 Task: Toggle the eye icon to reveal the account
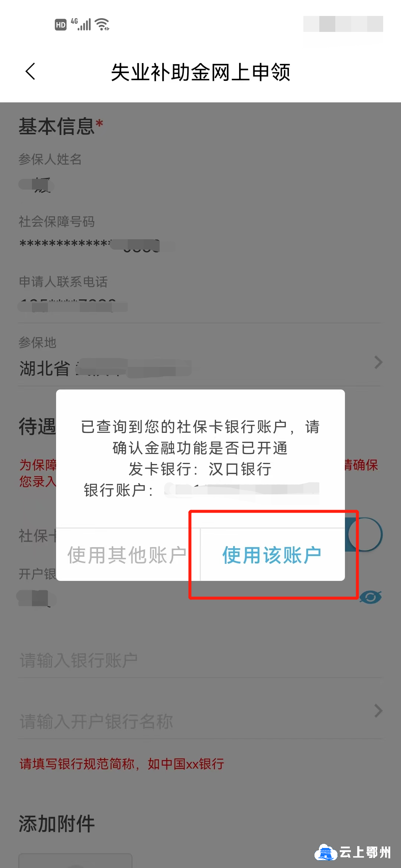[371, 597]
